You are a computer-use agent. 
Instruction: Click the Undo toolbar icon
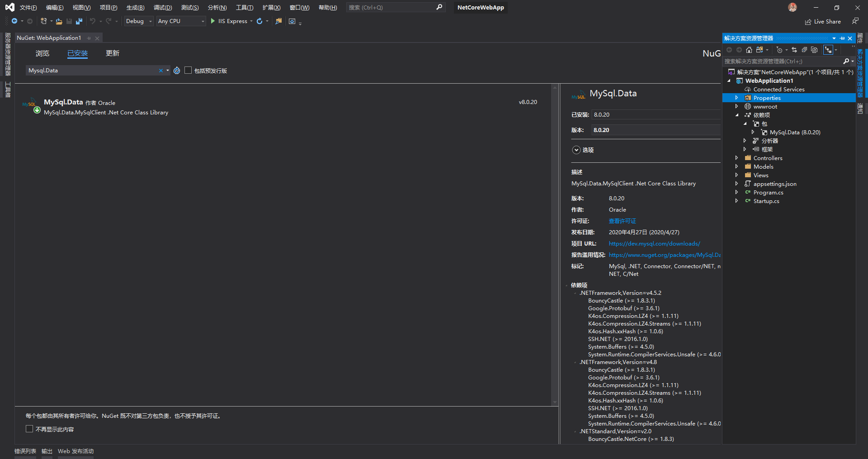93,21
